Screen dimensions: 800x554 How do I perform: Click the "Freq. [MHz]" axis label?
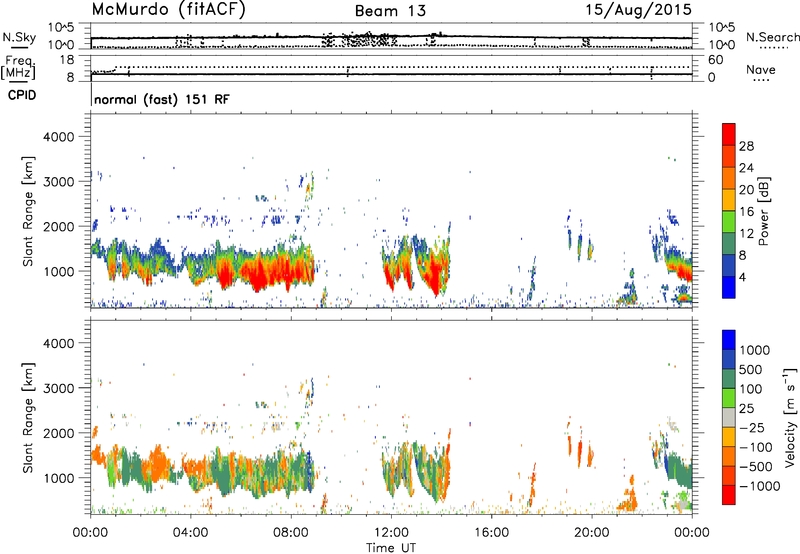point(18,67)
